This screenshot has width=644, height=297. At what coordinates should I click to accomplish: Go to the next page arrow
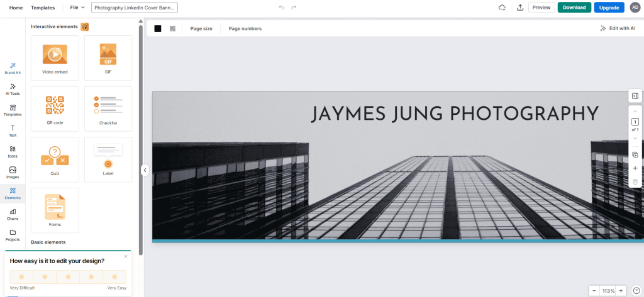(635, 138)
